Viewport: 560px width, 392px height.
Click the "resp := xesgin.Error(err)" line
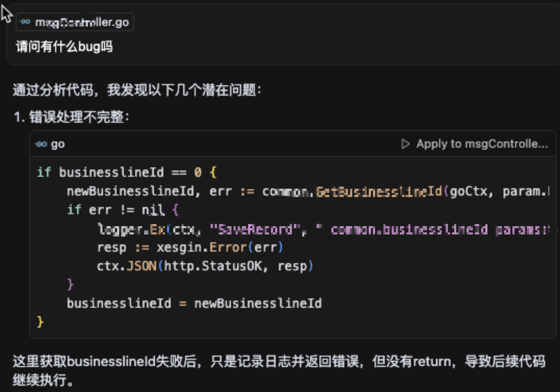pyautogui.click(x=190, y=247)
